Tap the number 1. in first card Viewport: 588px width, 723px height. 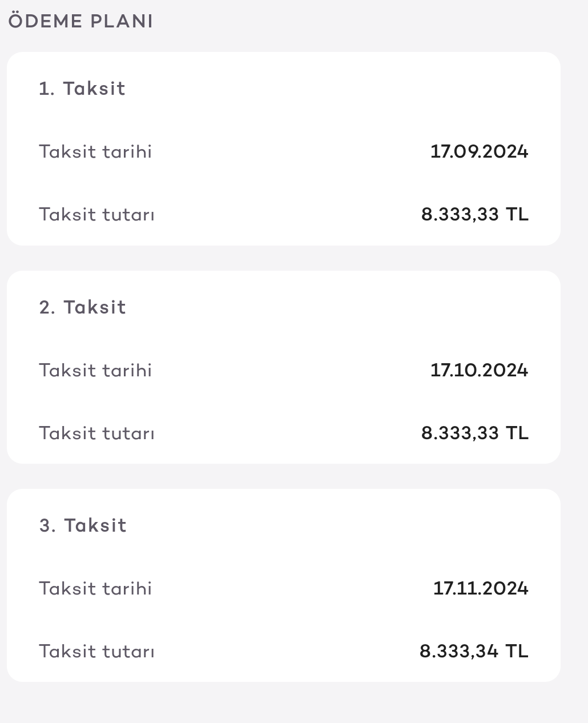(46, 89)
